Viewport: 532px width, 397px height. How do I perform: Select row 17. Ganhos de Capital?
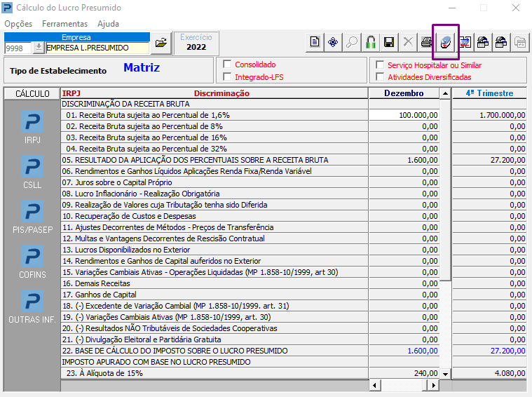click(214, 295)
